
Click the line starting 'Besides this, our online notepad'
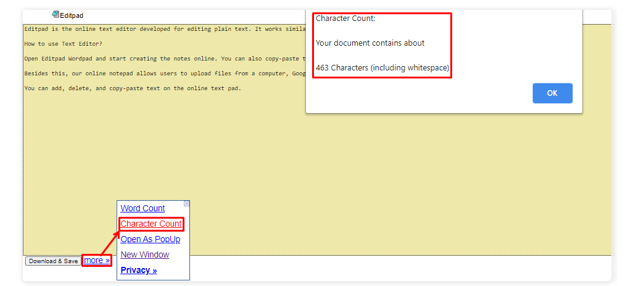(x=165, y=74)
